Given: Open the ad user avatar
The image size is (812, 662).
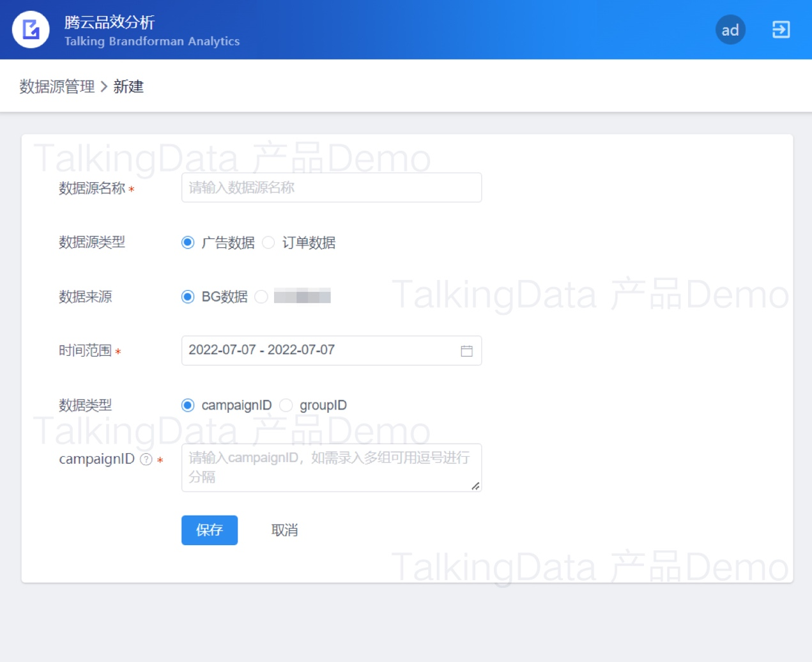Looking at the screenshot, I should (730, 29).
